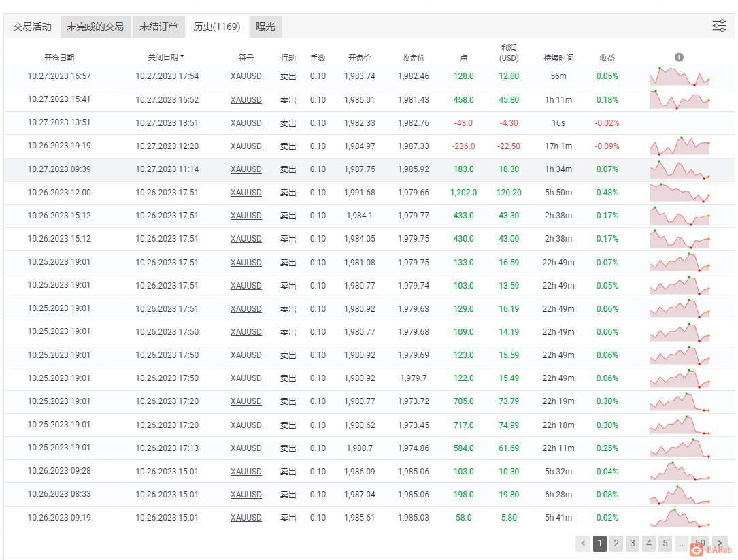Select the 0.48% return value
The height and width of the screenshot is (560, 738).
click(x=607, y=192)
